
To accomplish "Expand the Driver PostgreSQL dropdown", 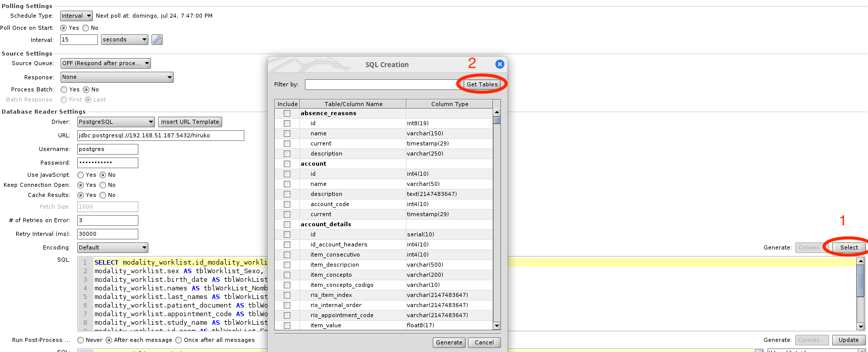I will [116, 122].
